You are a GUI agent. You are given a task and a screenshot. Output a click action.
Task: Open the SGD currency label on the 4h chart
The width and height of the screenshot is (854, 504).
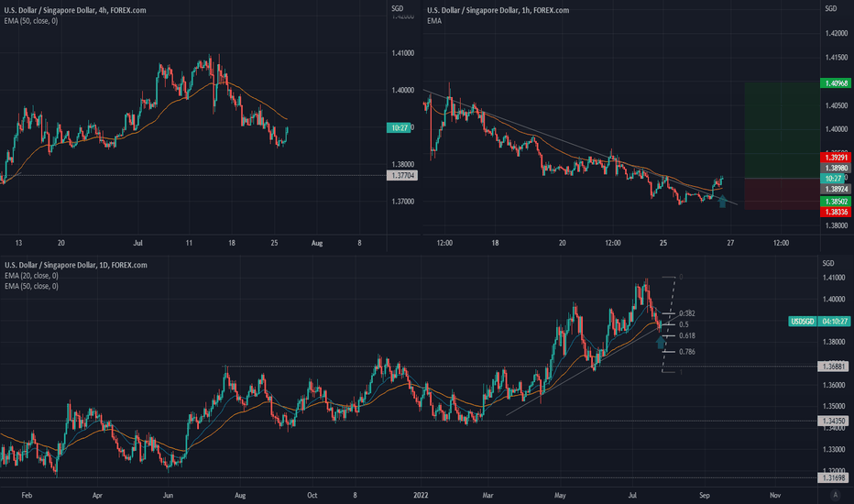(397, 8)
